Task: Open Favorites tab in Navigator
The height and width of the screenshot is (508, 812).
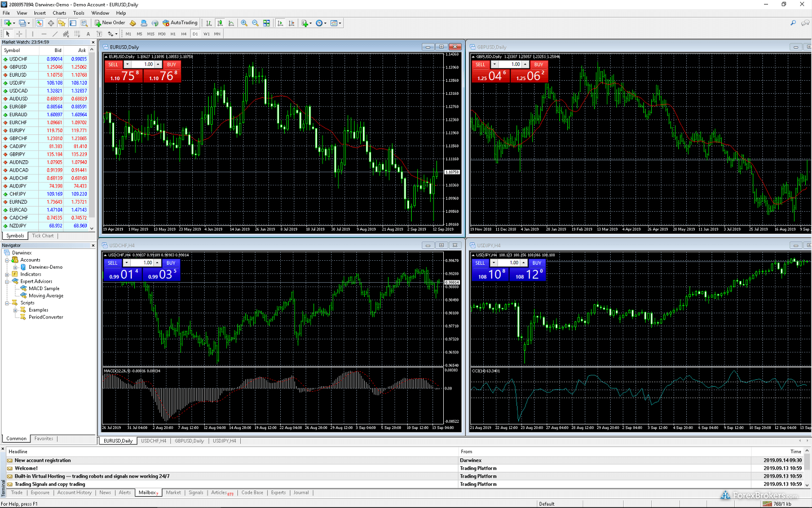Action: click(x=44, y=439)
